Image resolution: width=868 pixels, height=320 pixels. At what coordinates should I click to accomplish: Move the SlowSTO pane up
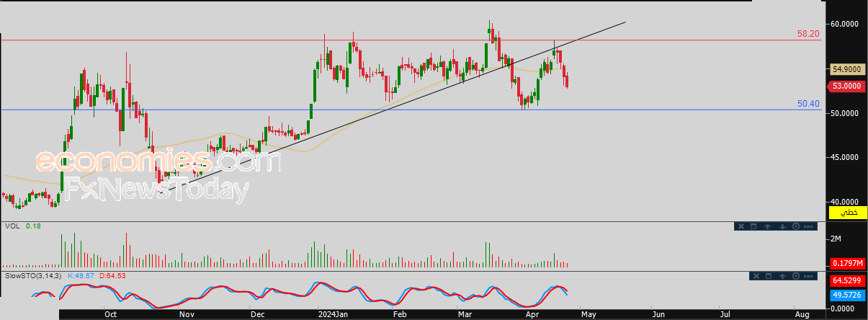[782, 276]
